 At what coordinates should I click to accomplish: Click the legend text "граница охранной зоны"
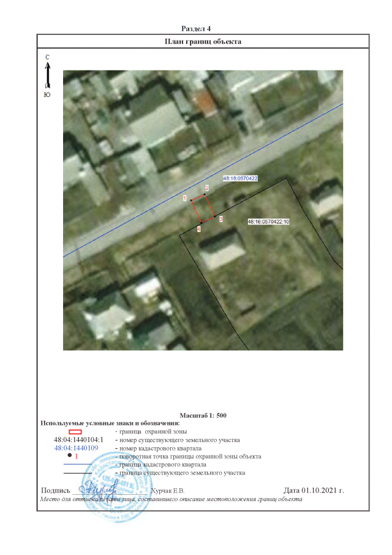click(x=153, y=432)
